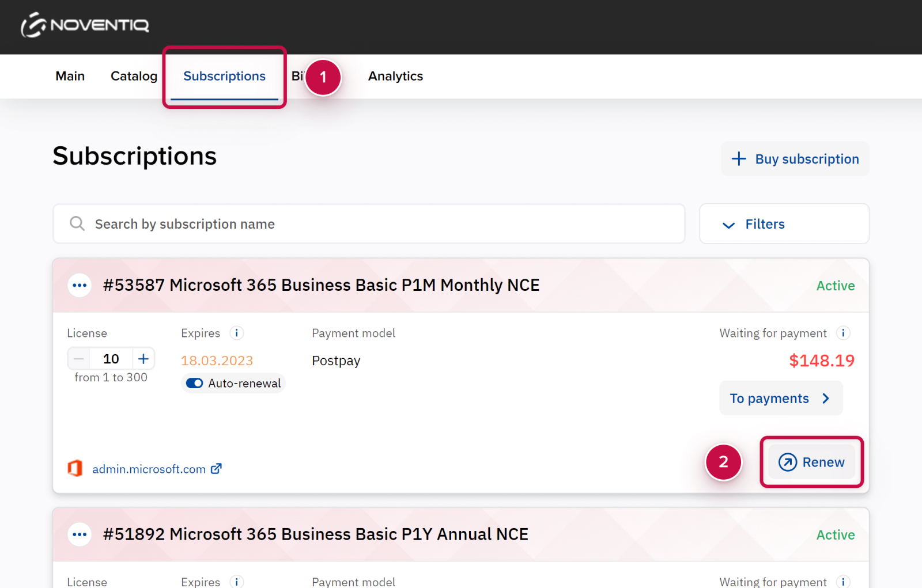Screen dimensions: 922x588
Task: Open the admin.microsoft.com link
Action: pyautogui.click(x=149, y=469)
